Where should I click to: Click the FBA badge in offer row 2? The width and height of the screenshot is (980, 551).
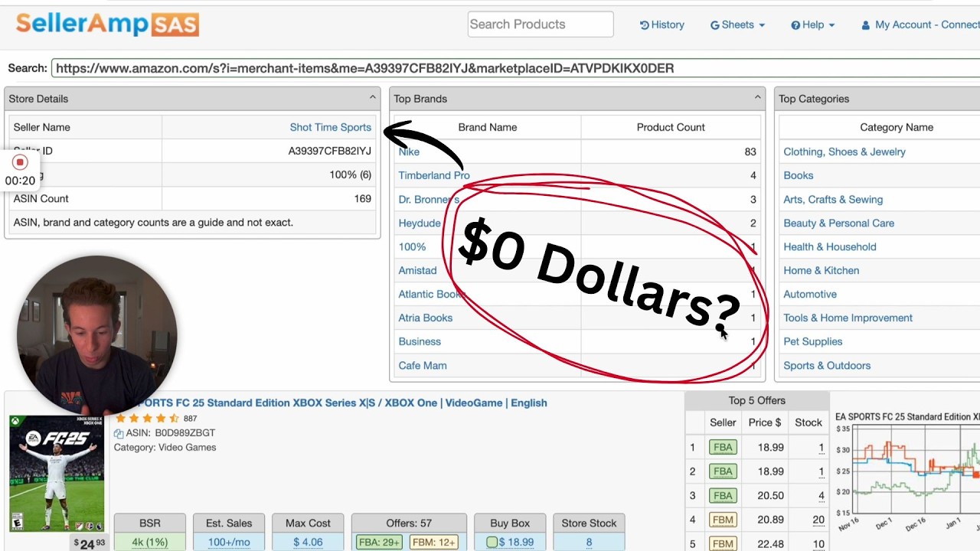[x=723, y=471]
